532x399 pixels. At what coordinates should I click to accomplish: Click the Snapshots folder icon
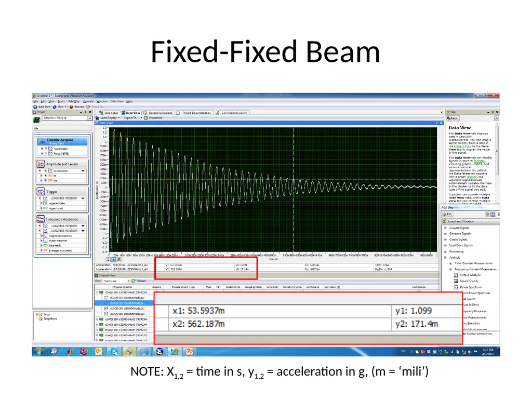41,318
